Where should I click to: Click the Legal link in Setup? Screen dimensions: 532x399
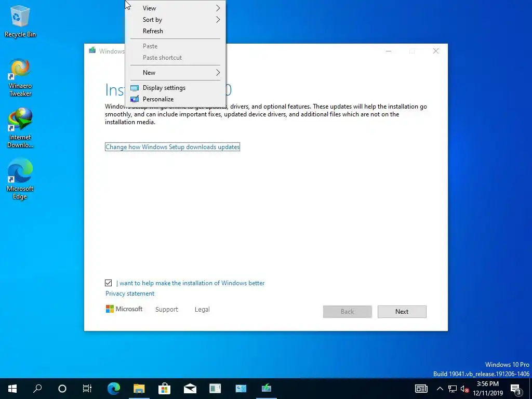point(202,310)
